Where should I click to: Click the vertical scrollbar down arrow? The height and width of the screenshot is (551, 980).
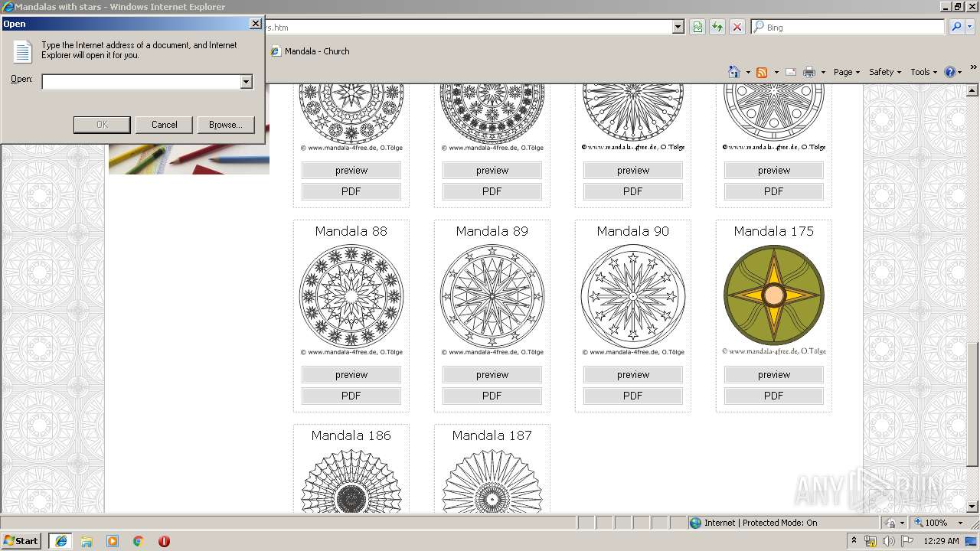point(972,506)
